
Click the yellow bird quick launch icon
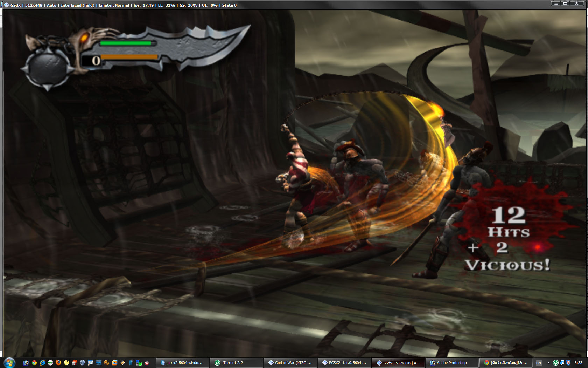66,363
